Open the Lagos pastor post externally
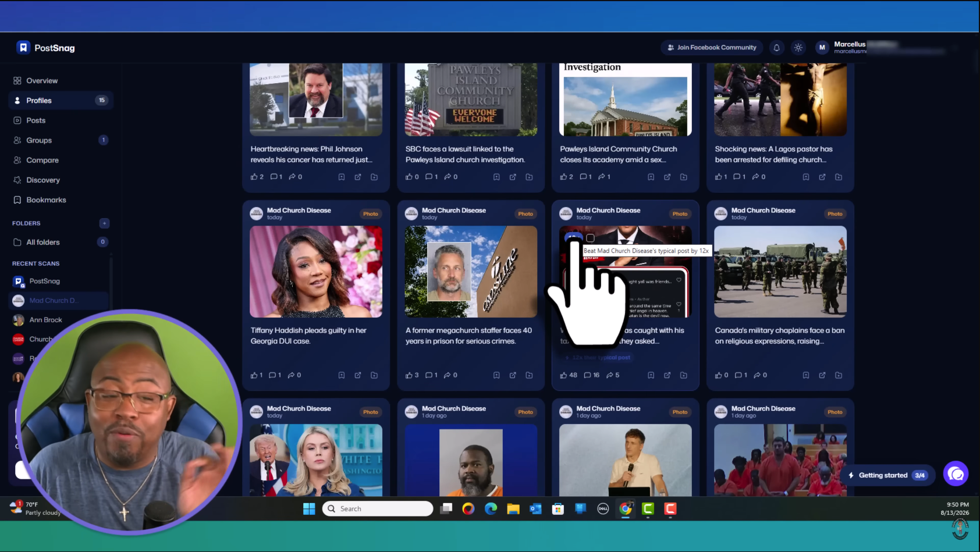 tap(822, 177)
